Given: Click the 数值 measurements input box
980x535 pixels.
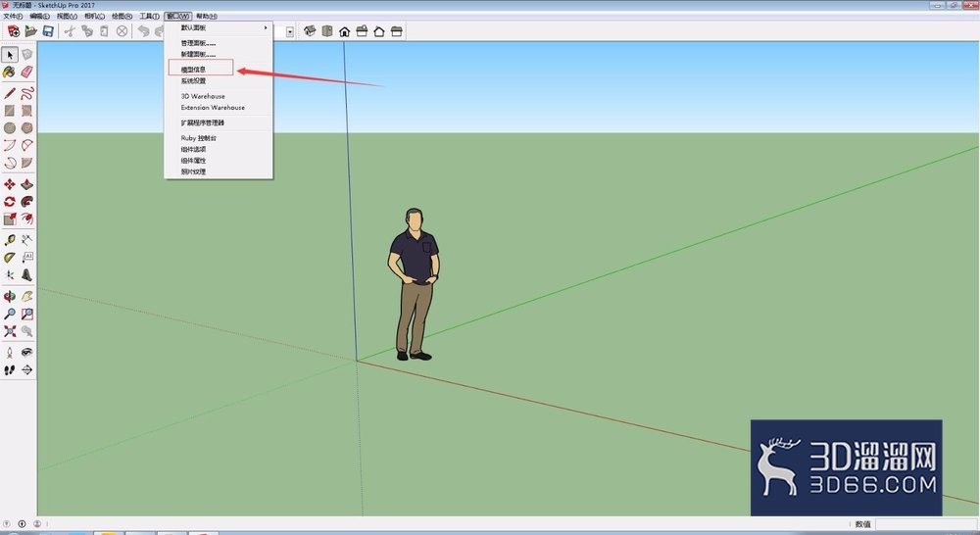Looking at the screenshot, I should click(927, 524).
